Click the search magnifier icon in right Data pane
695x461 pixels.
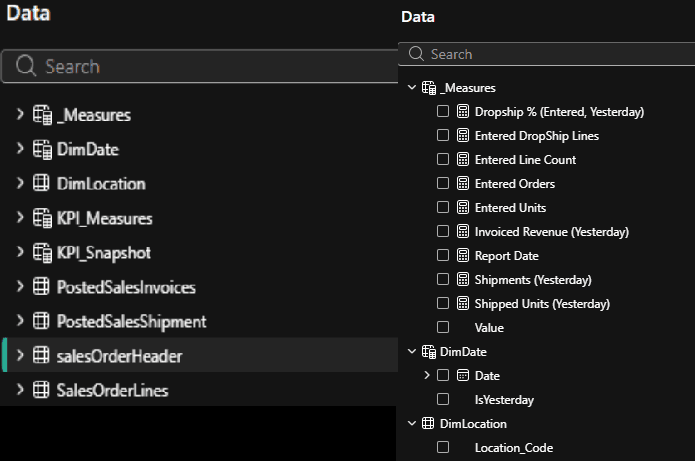[x=416, y=54]
